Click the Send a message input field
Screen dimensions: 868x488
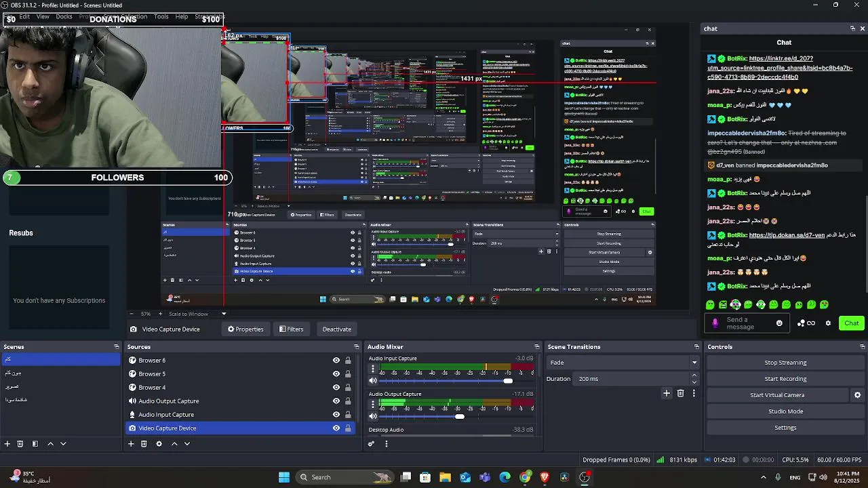tap(746, 323)
